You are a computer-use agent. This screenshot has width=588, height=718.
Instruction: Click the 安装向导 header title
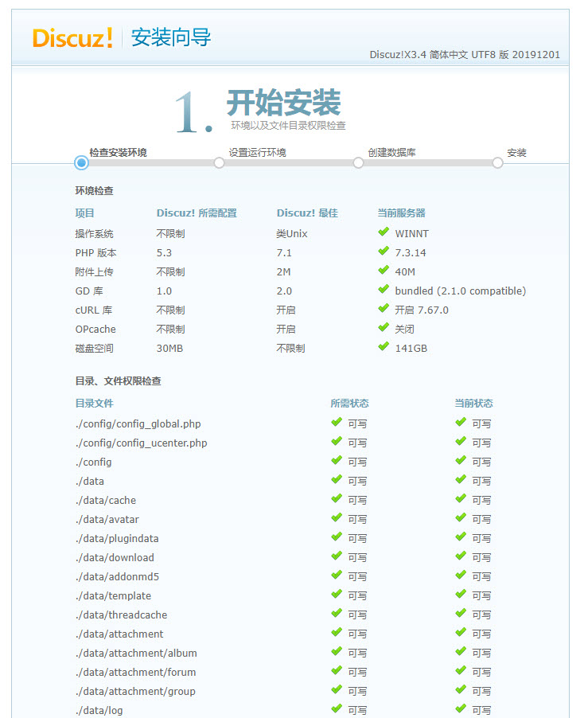point(171,37)
